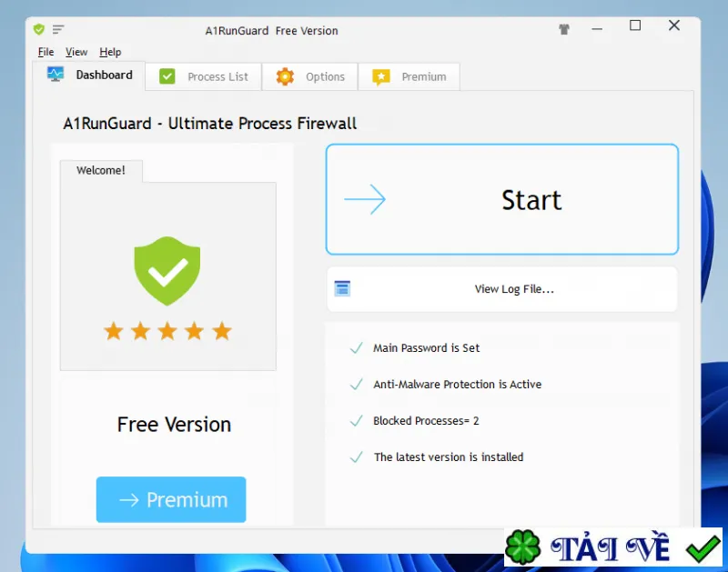Switch to the Options tab
The image size is (728, 572).
[x=309, y=76]
